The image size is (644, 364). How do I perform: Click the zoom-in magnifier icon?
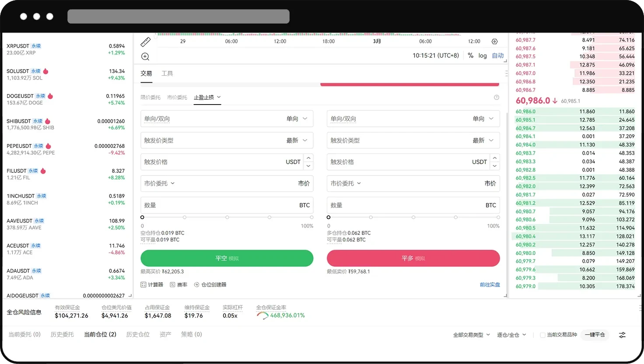[145, 56]
